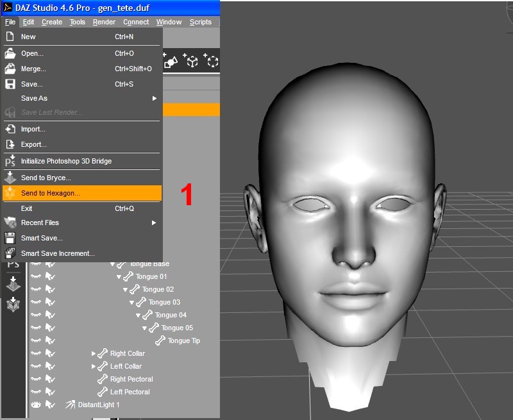Image resolution: width=513 pixels, height=420 pixels.
Task: Click the folder icon beside Open...
Action: pyautogui.click(x=10, y=53)
